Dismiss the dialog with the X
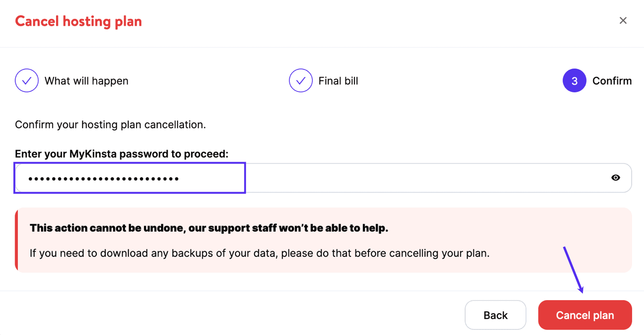The height and width of the screenshot is (335, 644). 623,20
